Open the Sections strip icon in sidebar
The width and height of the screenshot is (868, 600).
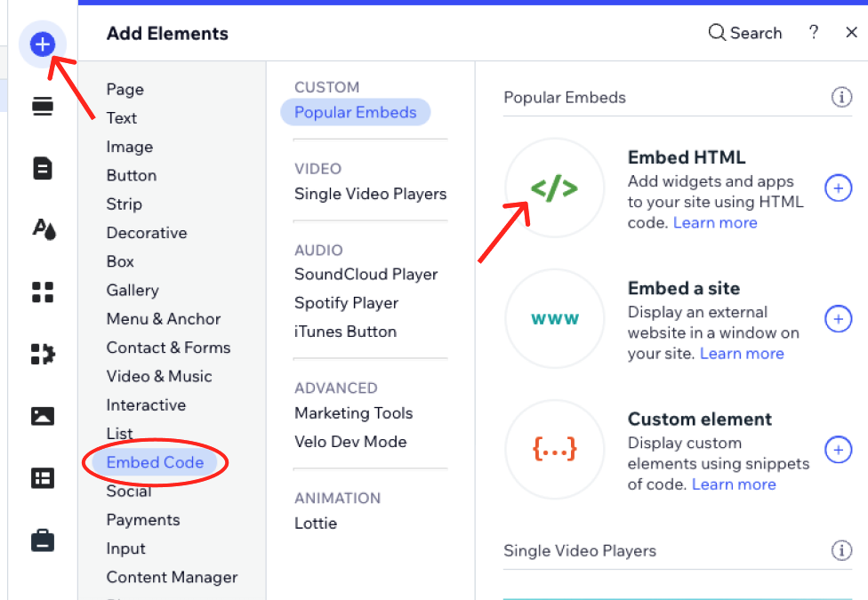(x=43, y=107)
